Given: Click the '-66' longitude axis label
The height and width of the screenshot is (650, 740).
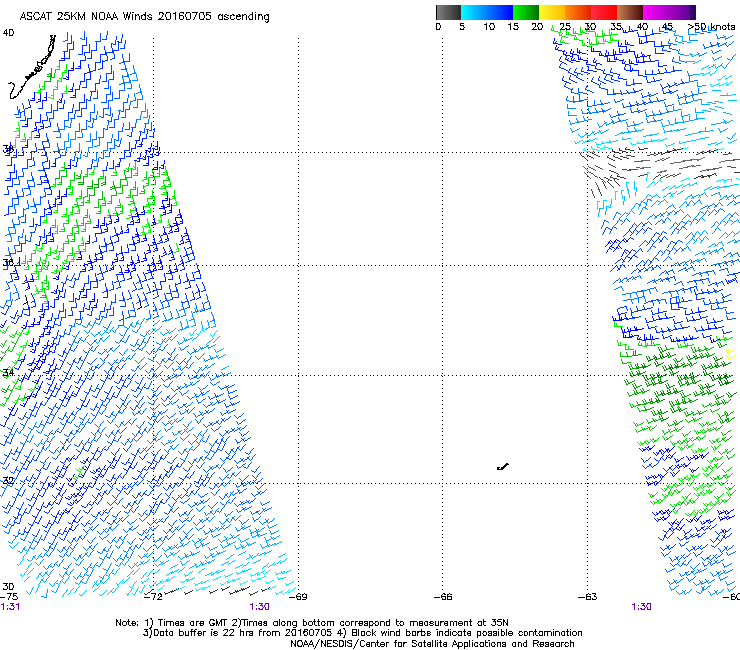Looking at the screenshot, I should click(x=443, y=597).
